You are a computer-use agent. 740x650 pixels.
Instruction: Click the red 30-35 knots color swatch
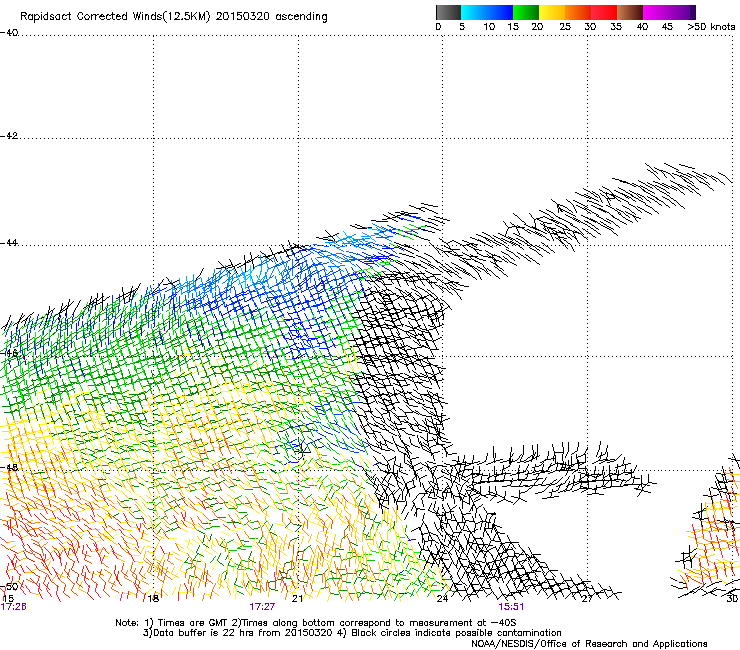[604, 12]
